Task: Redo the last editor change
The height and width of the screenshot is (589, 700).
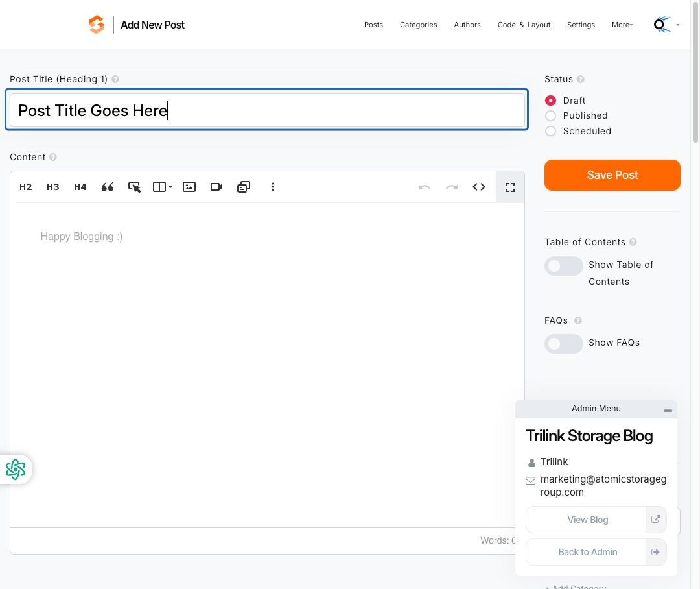Action: [x=452, y=187]
